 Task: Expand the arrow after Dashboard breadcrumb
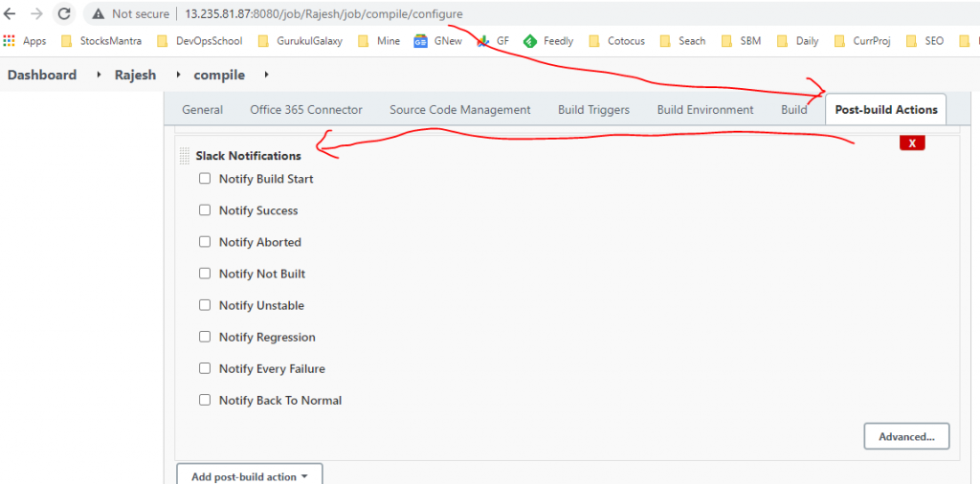(97, 75)
